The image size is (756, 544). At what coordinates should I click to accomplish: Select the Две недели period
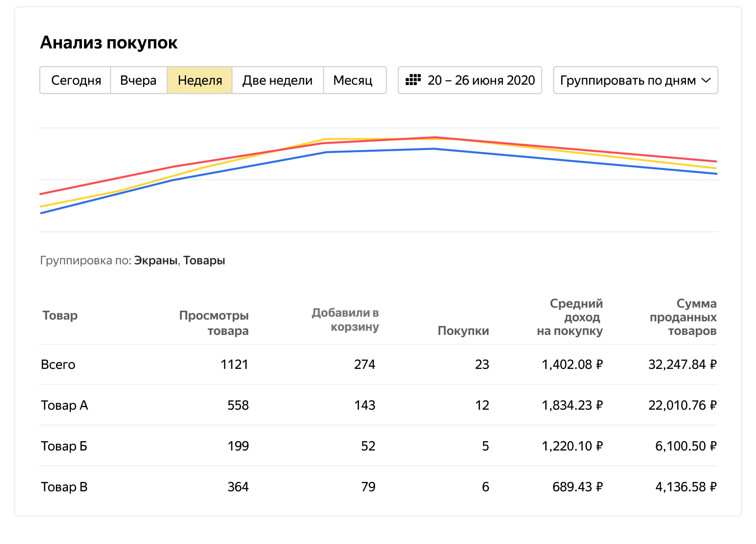coord(277,80)
